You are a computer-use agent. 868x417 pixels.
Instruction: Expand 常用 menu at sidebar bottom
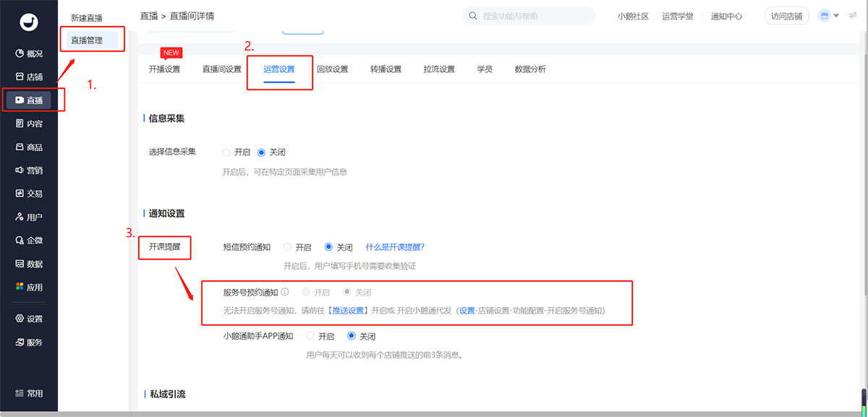click(x=29, y=394)
